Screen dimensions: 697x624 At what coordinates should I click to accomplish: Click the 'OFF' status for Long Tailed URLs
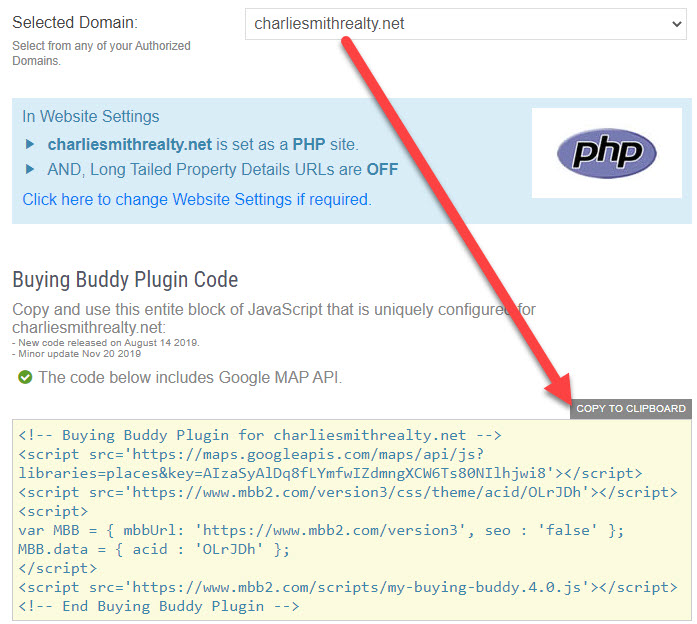[382, 169]
